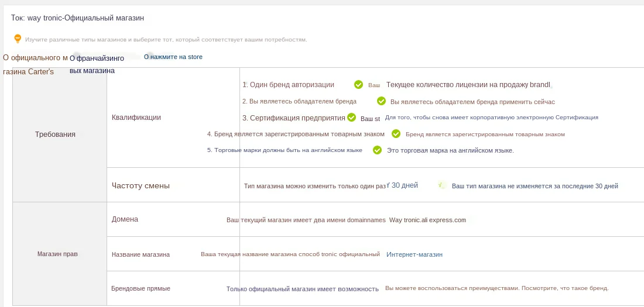
Task: Click the Брендовые прямые row label
Action: point(141,288)
